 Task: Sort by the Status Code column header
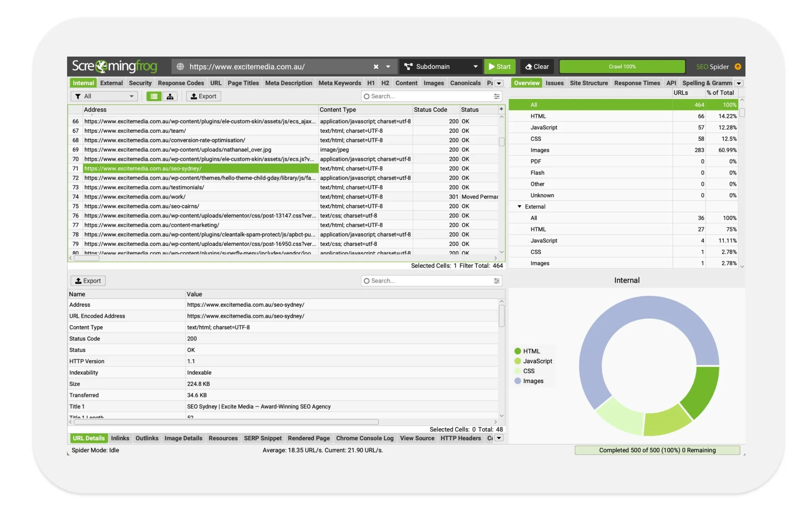click(436, 110)
